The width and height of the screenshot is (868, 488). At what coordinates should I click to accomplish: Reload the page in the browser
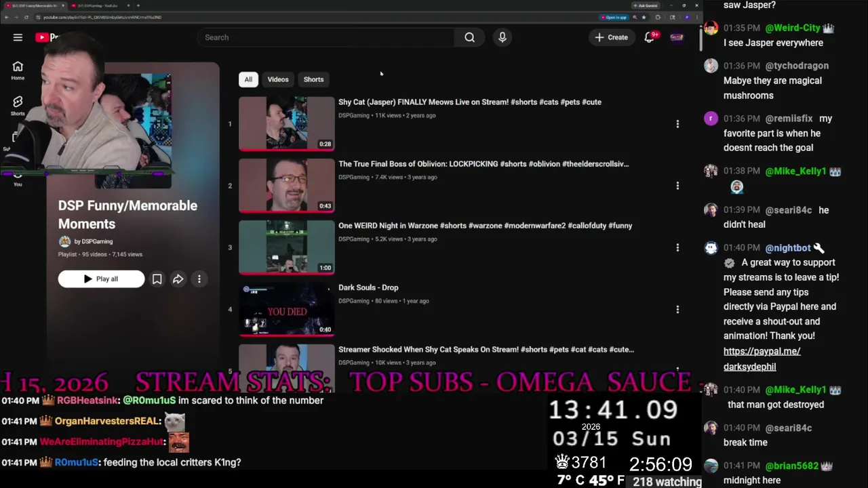pos(26,17)
